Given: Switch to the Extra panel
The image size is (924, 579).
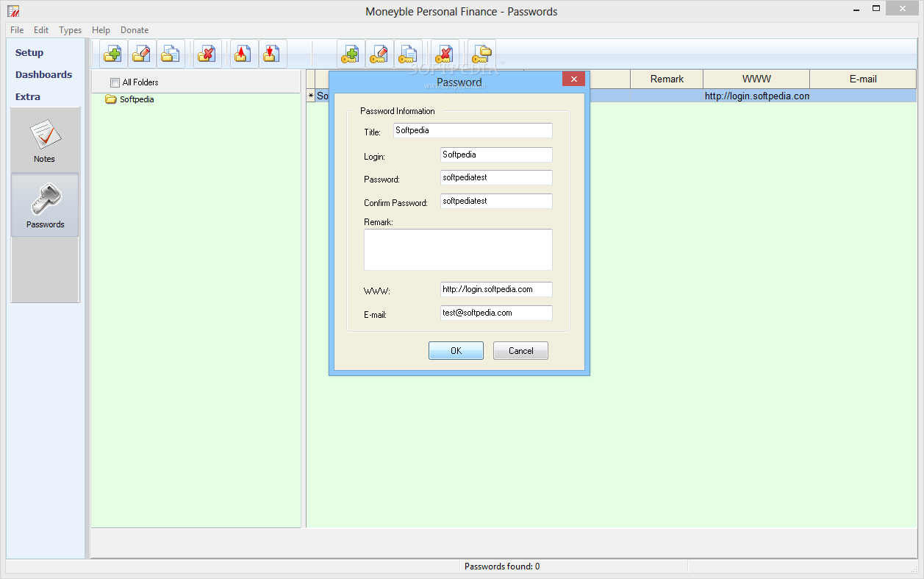Looking at the screenshot, I should point(28,96).
